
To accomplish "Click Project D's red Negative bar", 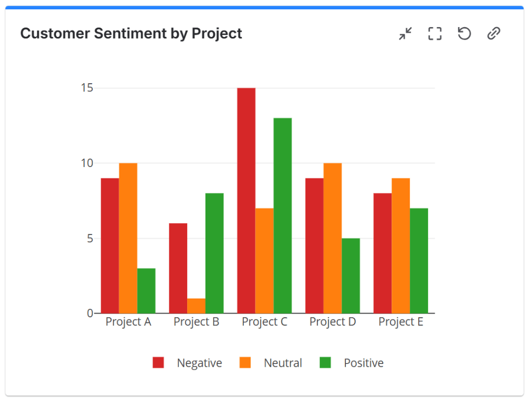I will (314, 245).
